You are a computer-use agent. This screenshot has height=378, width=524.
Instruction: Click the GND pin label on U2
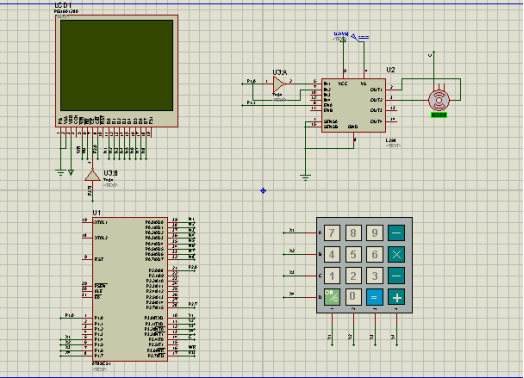[353, 127]
